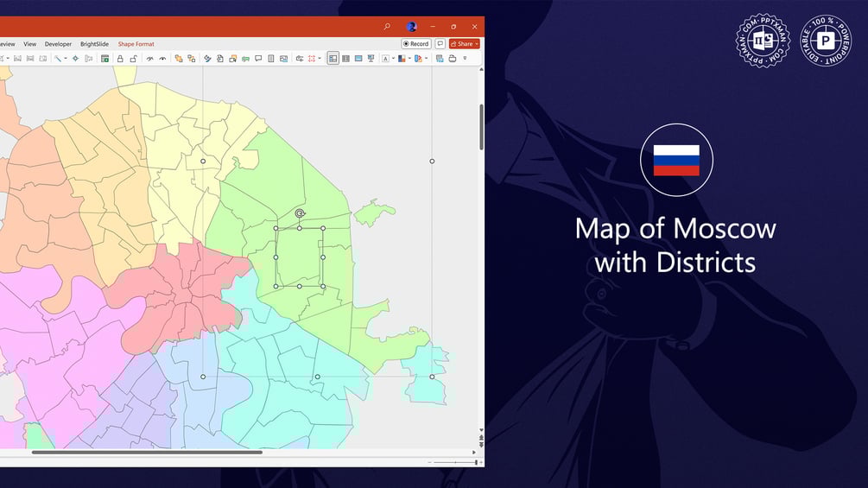Select the small green island district shape
Viewport: 868px width, 488px height.
(x=374, y=212)
